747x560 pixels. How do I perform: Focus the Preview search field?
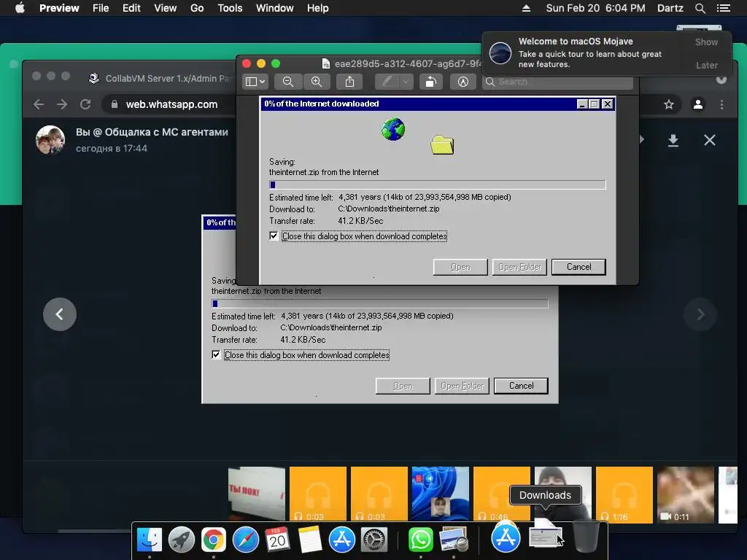(x=557, y=82)
